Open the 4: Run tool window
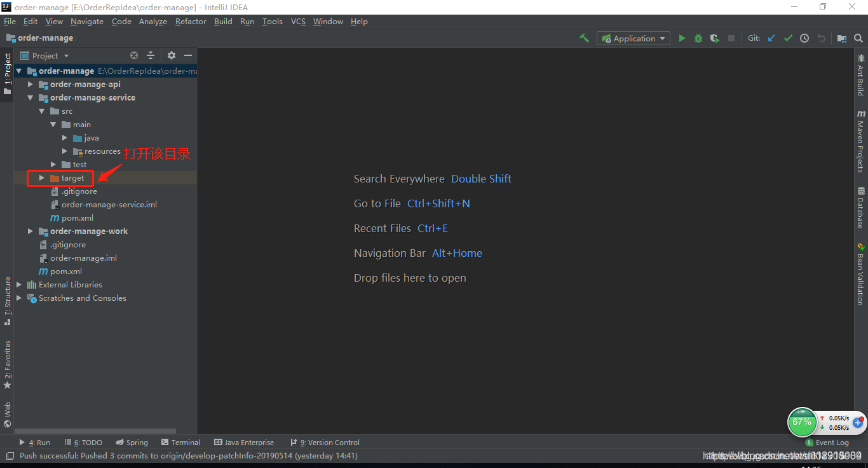Viewport: 868px width, 468px height. tap(35, 443)
